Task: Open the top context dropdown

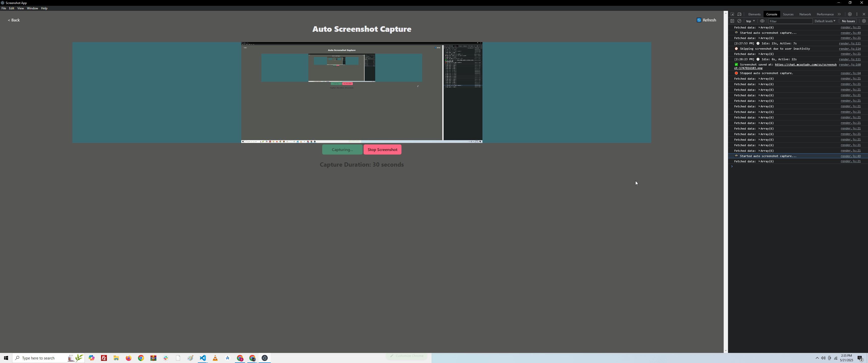Action: (750, 21)
